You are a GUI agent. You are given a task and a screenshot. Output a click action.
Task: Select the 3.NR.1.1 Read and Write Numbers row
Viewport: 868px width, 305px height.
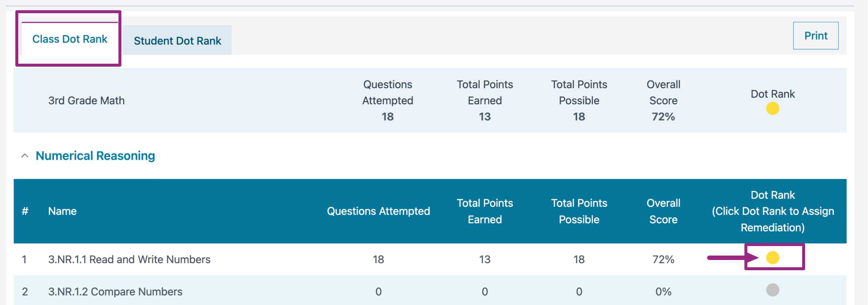[129, 259]
